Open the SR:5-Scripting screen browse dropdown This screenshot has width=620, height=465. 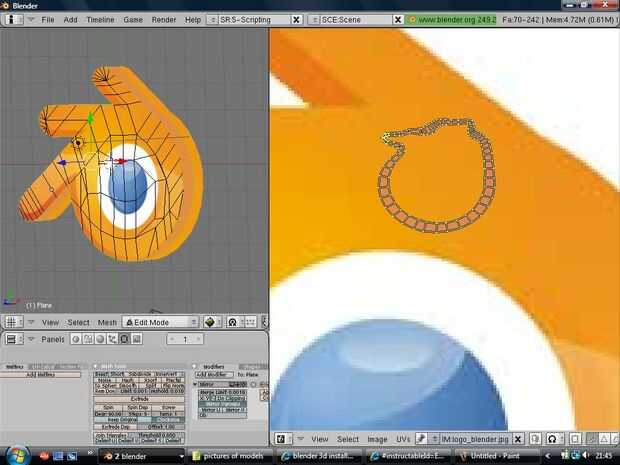[x=212, y=19]
